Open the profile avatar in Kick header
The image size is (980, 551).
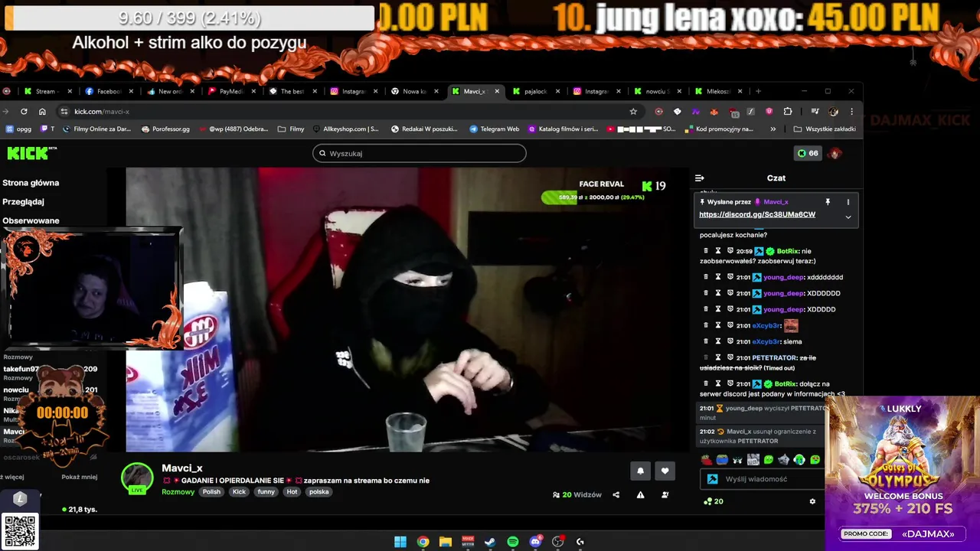point(835,153)
